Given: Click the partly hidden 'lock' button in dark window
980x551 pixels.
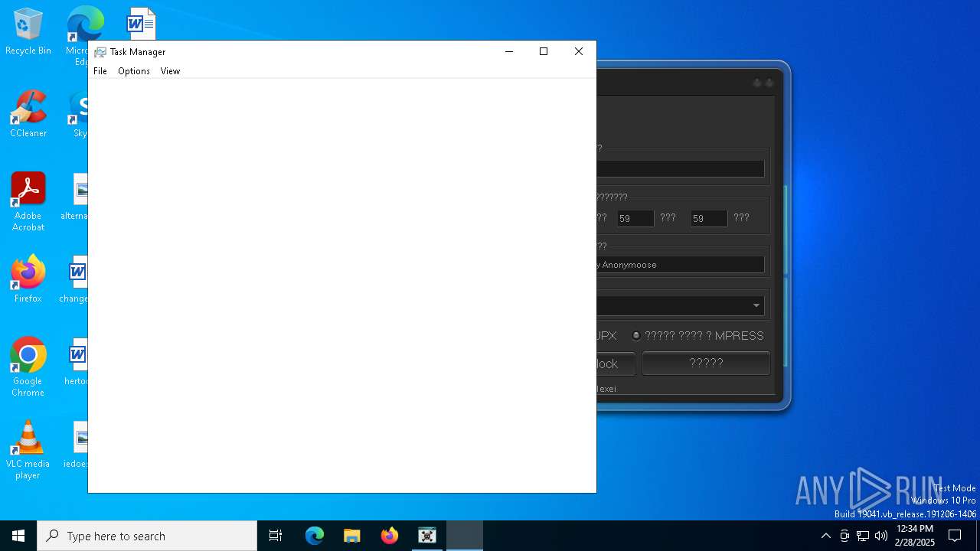Looking at the screenshot, I should 616,364.
